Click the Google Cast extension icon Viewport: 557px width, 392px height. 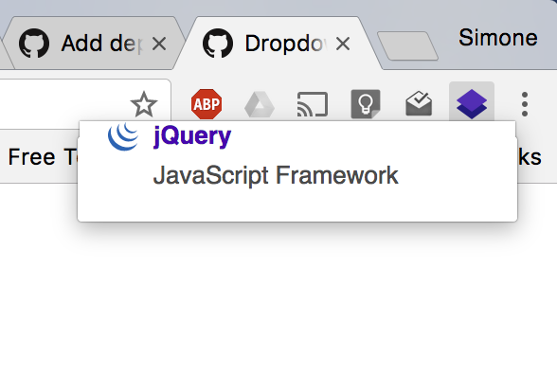(x=313, y=104)
